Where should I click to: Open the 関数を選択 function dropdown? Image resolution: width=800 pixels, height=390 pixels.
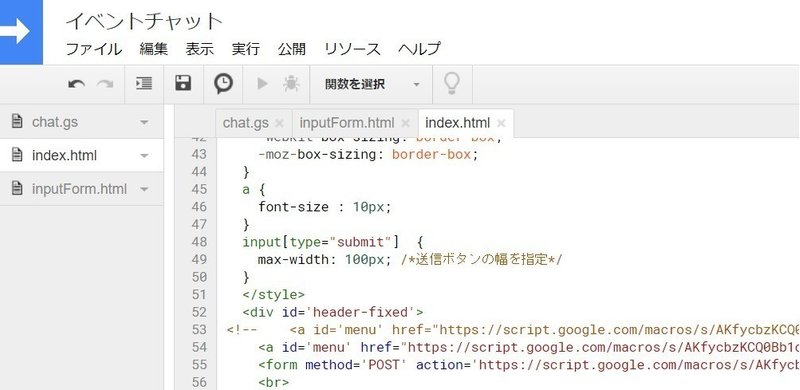point(371,84)
